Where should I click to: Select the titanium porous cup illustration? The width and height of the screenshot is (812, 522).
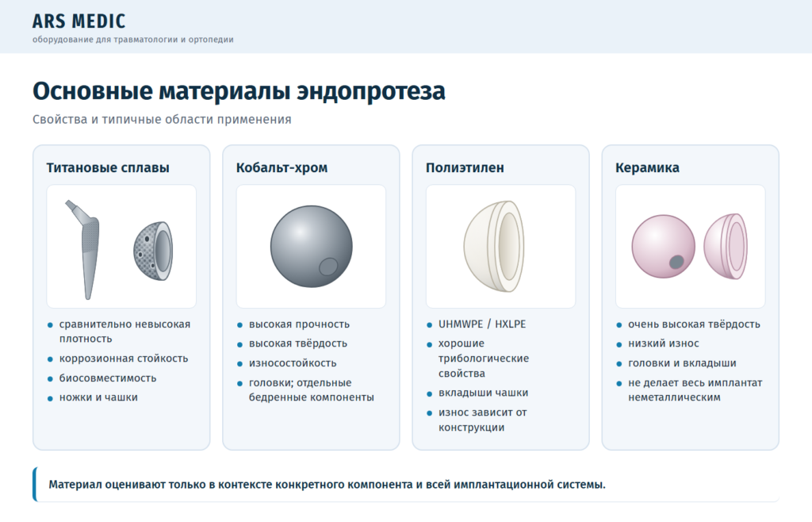click(x=153, y=251)
